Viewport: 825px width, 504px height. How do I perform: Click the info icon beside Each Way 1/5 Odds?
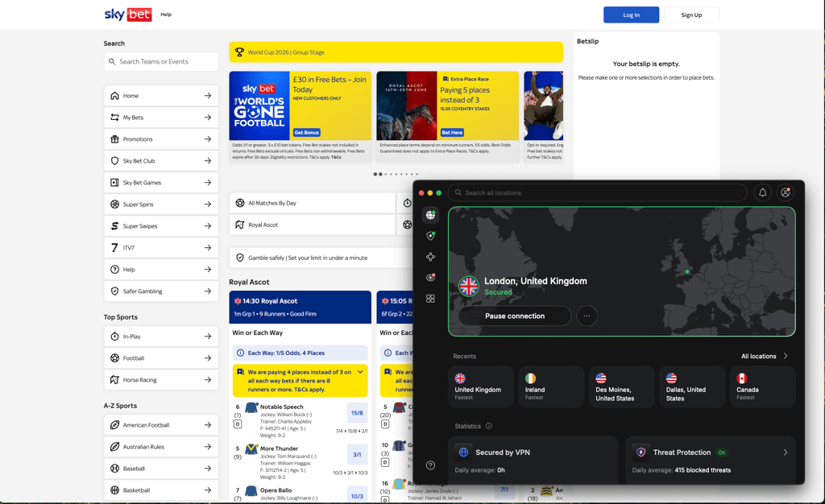click(x=240, y=353)
